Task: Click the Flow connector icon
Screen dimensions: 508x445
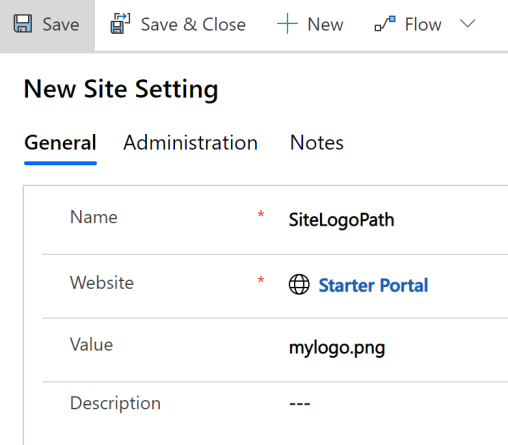Action: [385, 24]
